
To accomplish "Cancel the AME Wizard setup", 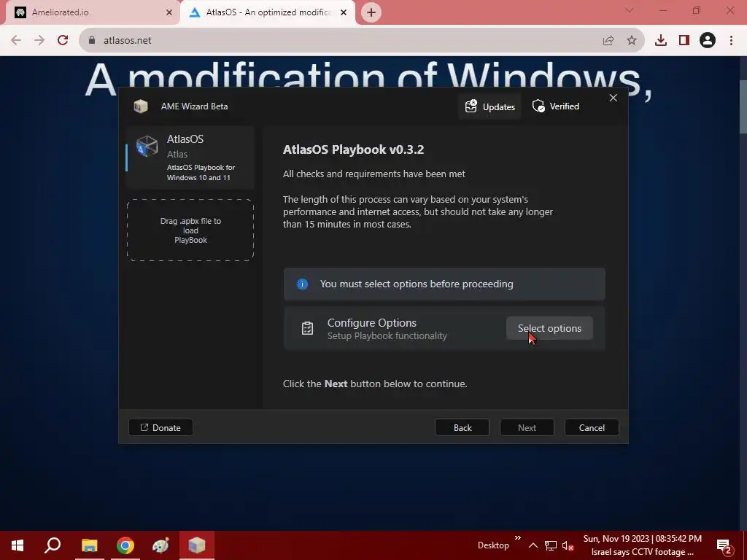I will 592,427.
